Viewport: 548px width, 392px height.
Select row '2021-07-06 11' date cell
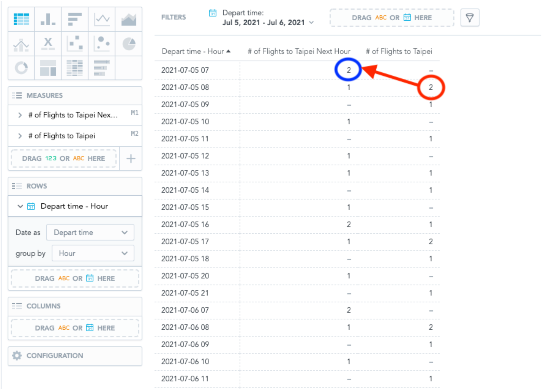coord(185,379)
